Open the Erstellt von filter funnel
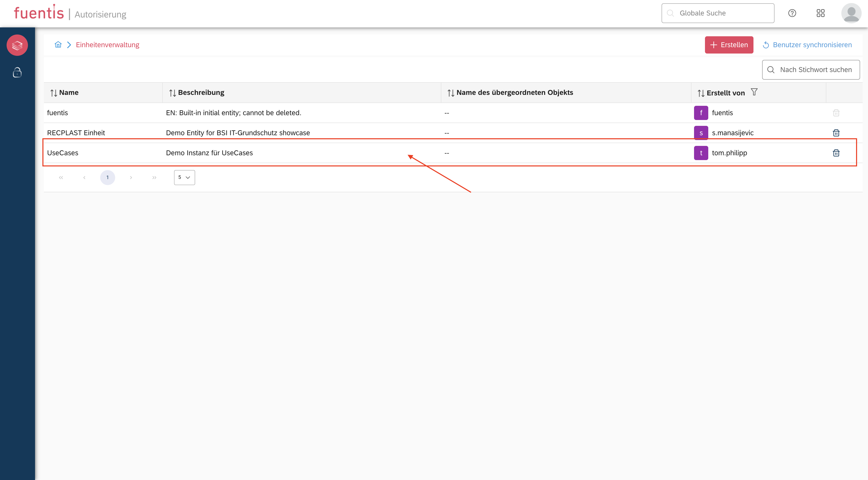 754,92
